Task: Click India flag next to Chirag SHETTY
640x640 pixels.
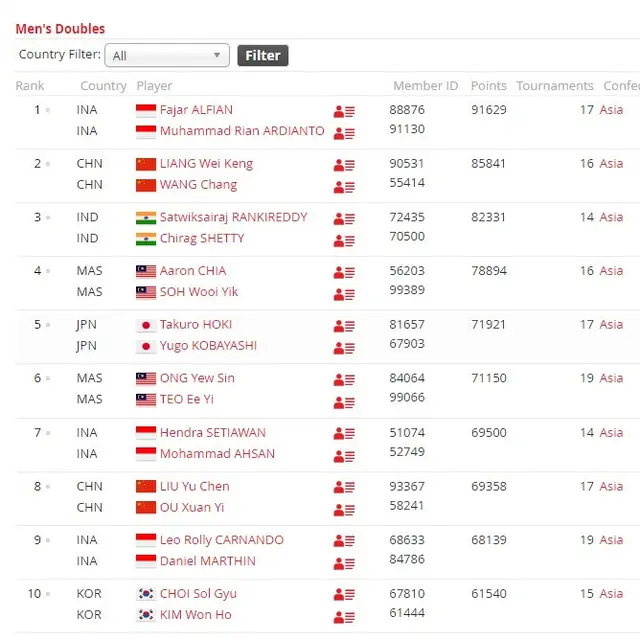Action: pyautogui.click(x=146, y=239)
